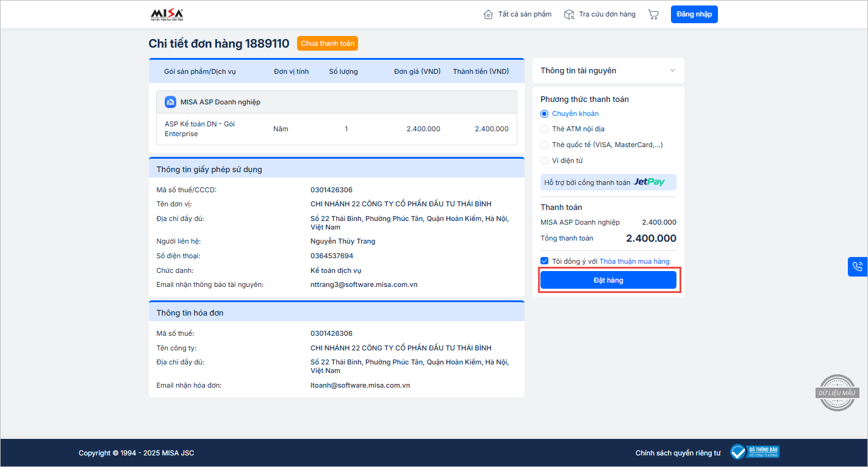The image size is (868, 467).
Task: Click email ltoanh@software.misa.com.vn
Action: [x=360, y=385]
